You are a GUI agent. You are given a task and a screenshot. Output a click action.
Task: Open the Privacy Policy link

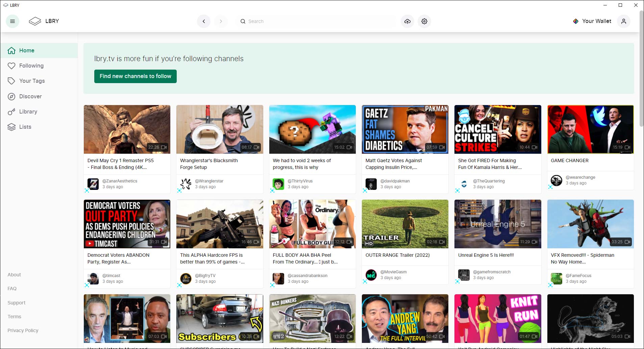click(x=23, y=330)
